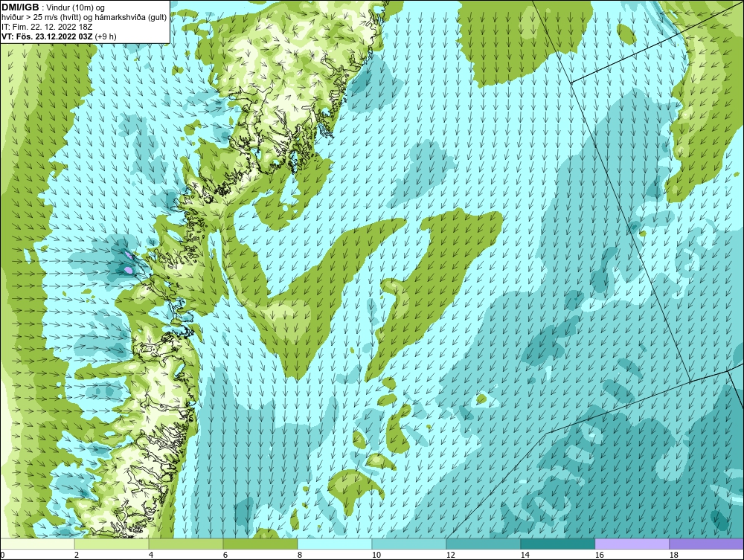The image size is (744, 560).
Task: Click the 10–12 m/s light teal legend swatch
Action: 409,544
